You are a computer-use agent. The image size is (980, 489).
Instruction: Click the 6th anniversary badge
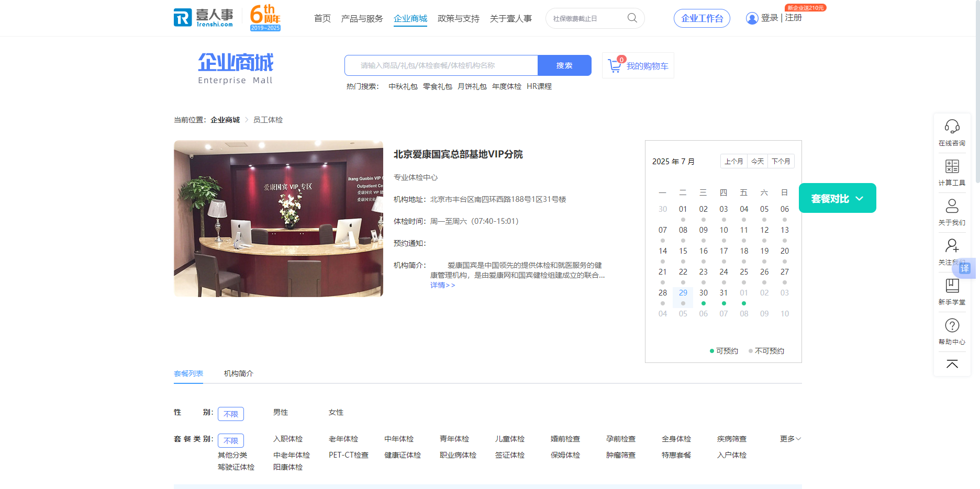tap(265, 18)
